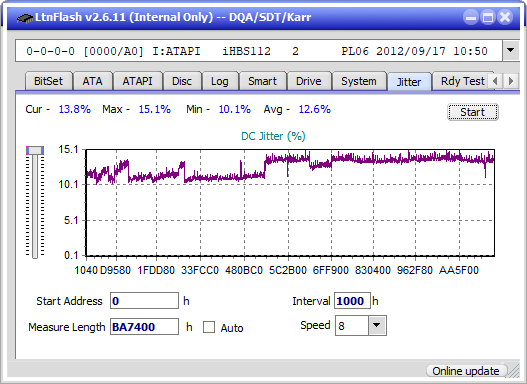Click the Max value 15.1%

[x=155, y=109]
